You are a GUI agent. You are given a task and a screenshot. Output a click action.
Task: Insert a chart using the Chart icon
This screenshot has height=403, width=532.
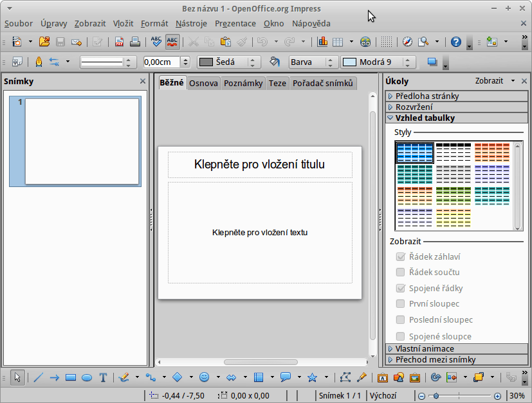(322, 42)
